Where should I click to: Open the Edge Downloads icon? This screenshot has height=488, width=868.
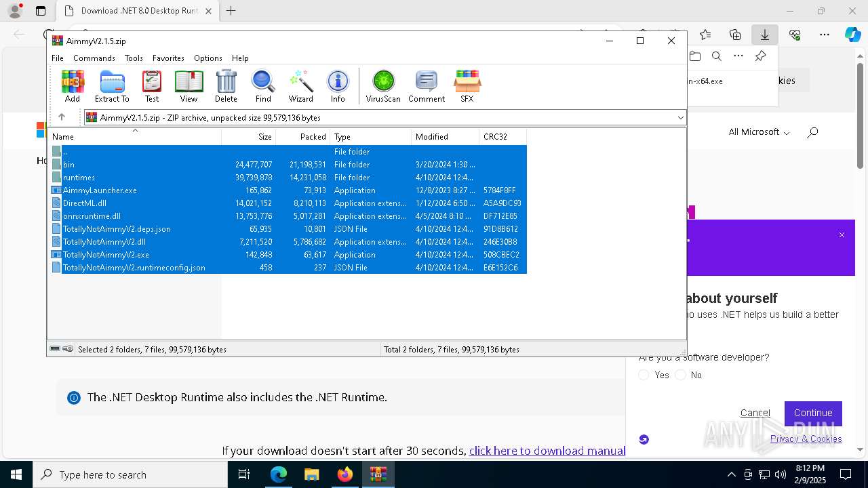click(x=764, y=35)
